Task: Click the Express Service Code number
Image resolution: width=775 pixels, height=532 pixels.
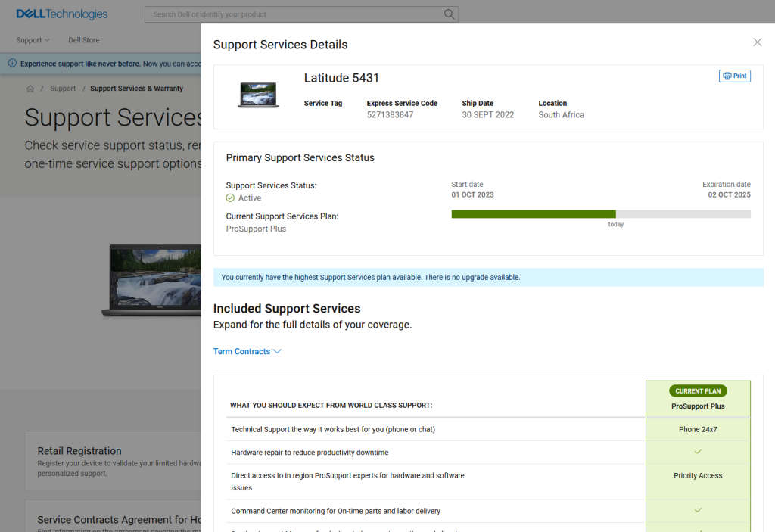Action: click(390, 115)
